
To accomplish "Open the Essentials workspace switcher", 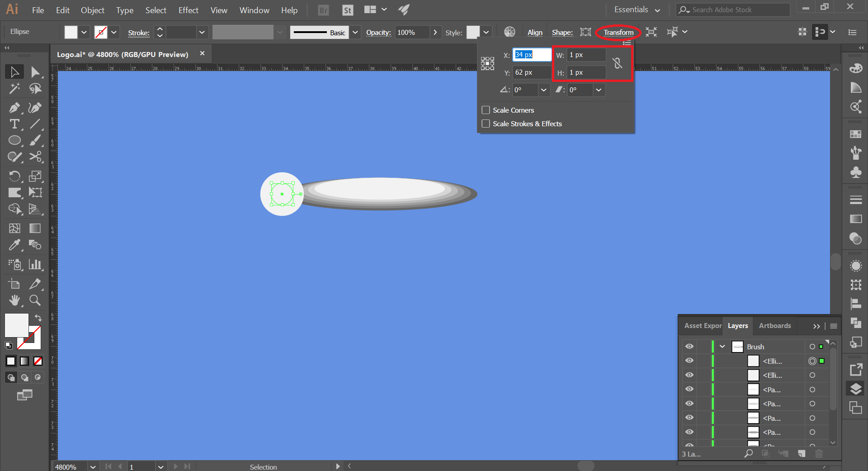I will pos(637,10).
